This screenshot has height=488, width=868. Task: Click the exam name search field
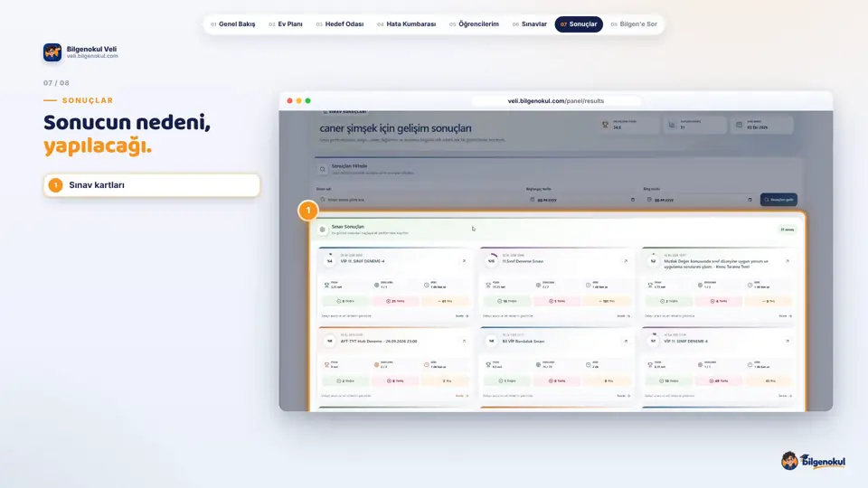420,200
